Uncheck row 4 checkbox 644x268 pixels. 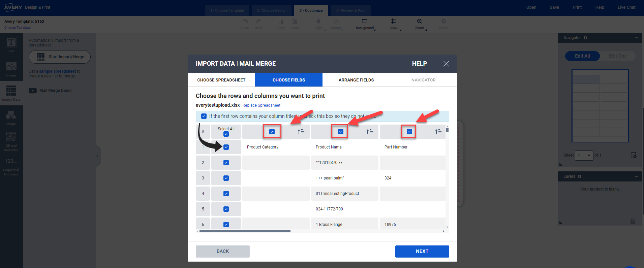pos(226,194)
